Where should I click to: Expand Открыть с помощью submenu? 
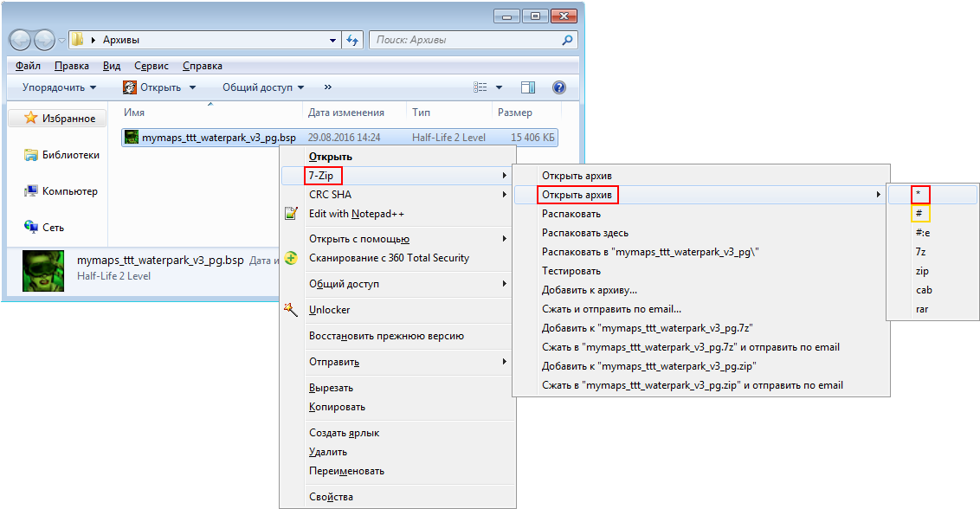pos(397,239)
